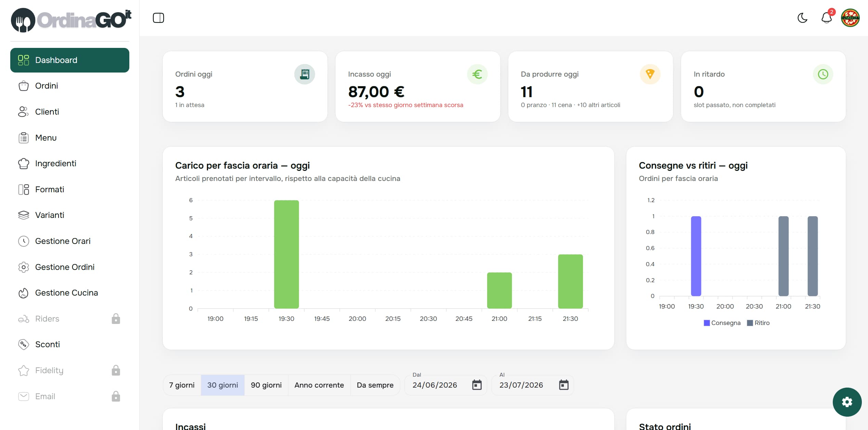This screenshot has width=868, height=430.
Task: Open Gestione Ordini
Action: tap(70, 267)
